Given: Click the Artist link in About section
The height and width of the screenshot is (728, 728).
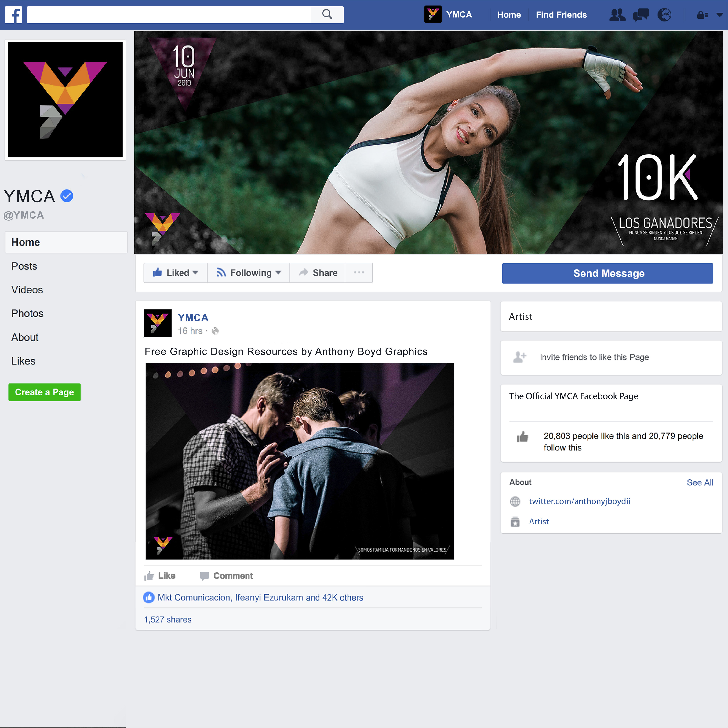Looking at the screenshot, I should click(539, 522).
